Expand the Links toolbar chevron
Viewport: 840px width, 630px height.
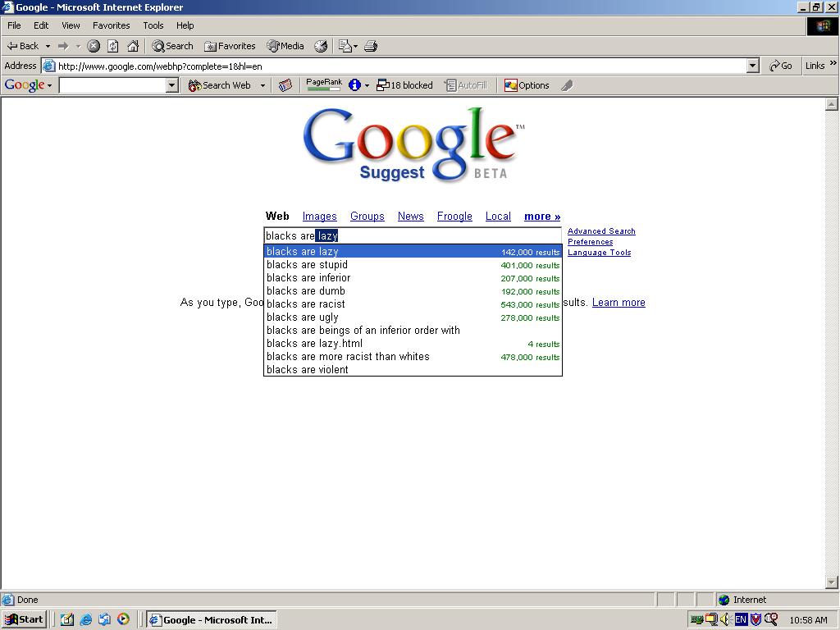pyautogui.click(x=833, y=63)
